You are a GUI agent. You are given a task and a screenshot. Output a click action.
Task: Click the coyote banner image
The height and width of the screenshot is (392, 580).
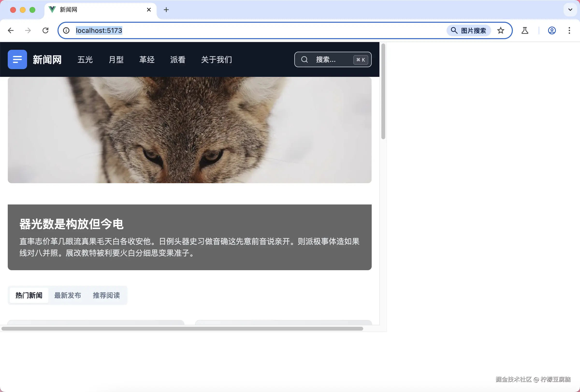189,130
